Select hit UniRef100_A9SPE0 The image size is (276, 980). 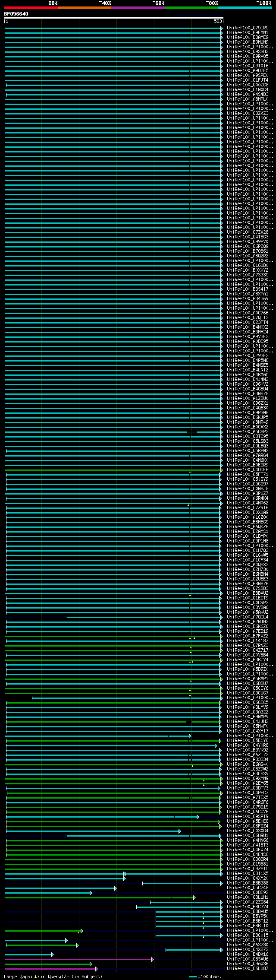click(x=248, y=75)
